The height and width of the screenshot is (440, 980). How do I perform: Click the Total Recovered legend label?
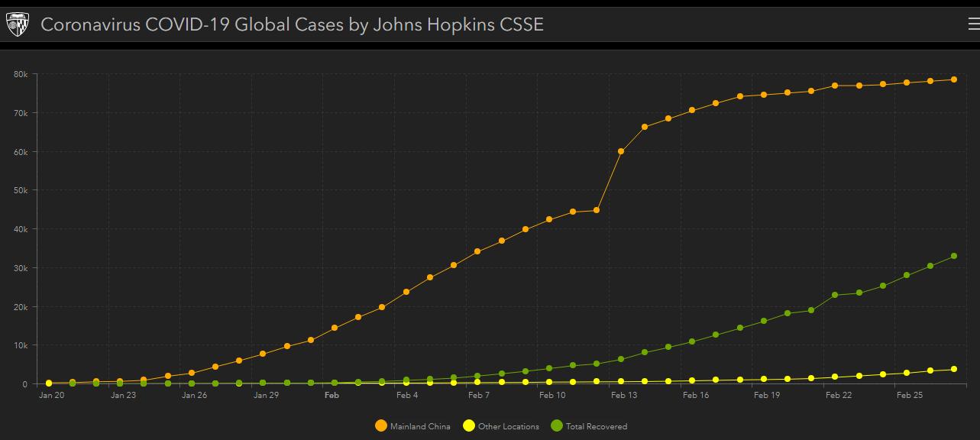(x=597, y=426)
